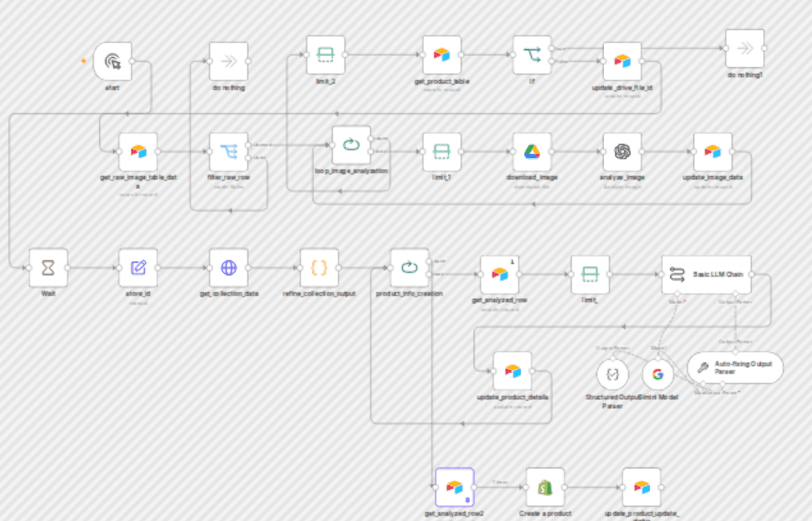Open the Wait hourglass node

pyautogui.click(x=49, y=268)
